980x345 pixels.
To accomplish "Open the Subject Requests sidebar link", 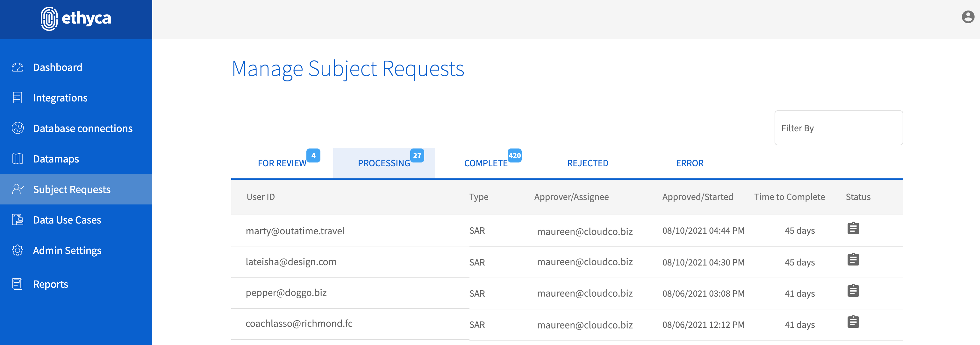I will 72,189.
